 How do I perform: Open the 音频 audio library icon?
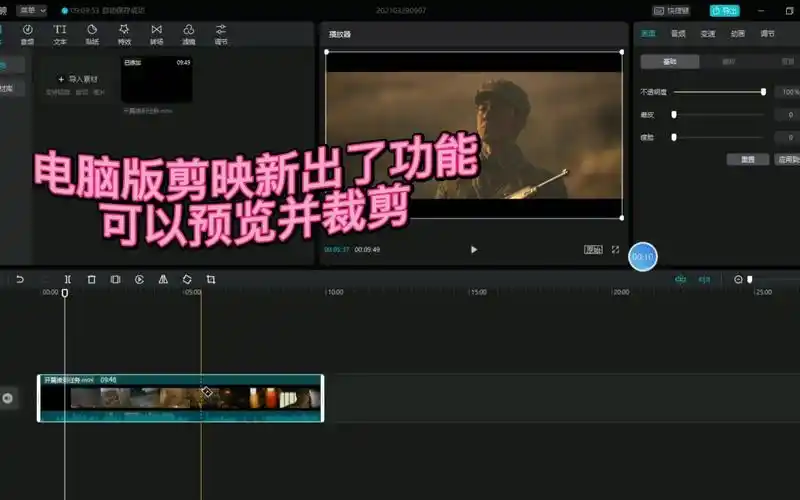point(28,34)
